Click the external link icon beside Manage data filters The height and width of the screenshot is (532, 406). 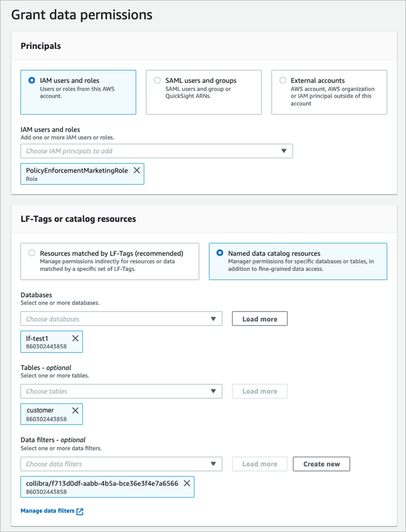[80, 511]
